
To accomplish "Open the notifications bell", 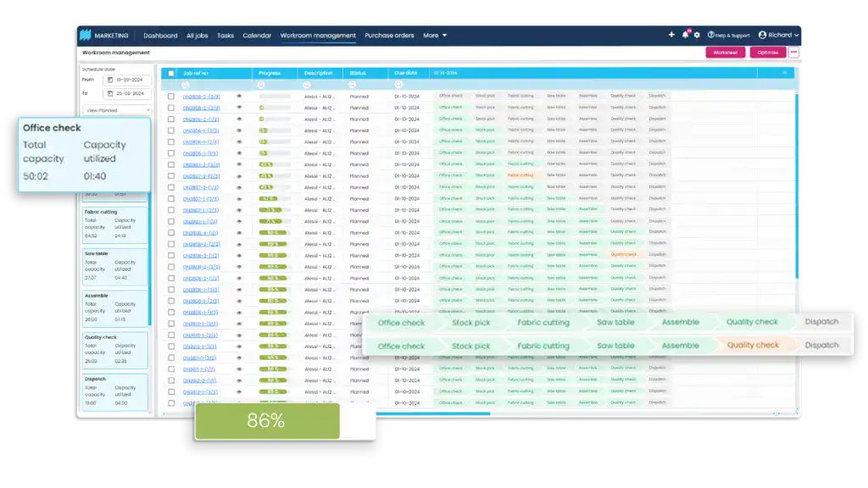I will point(685,35).
